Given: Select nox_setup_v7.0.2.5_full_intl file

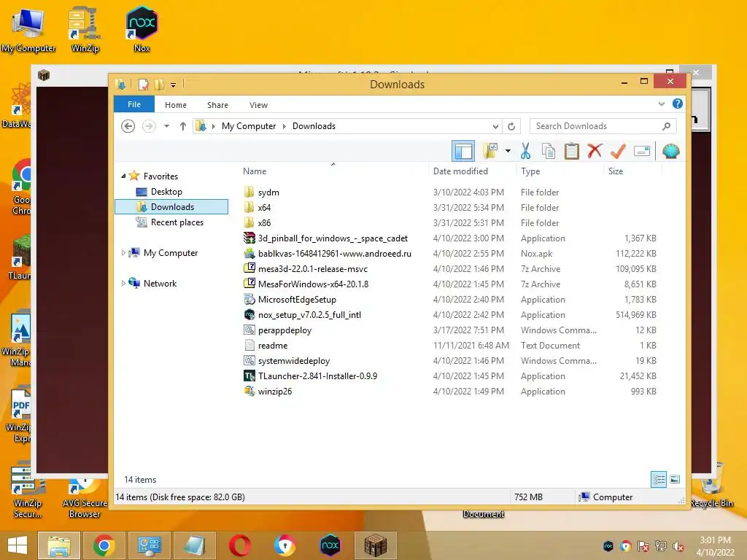Looking at the screenshot, I should pos(309,315).
